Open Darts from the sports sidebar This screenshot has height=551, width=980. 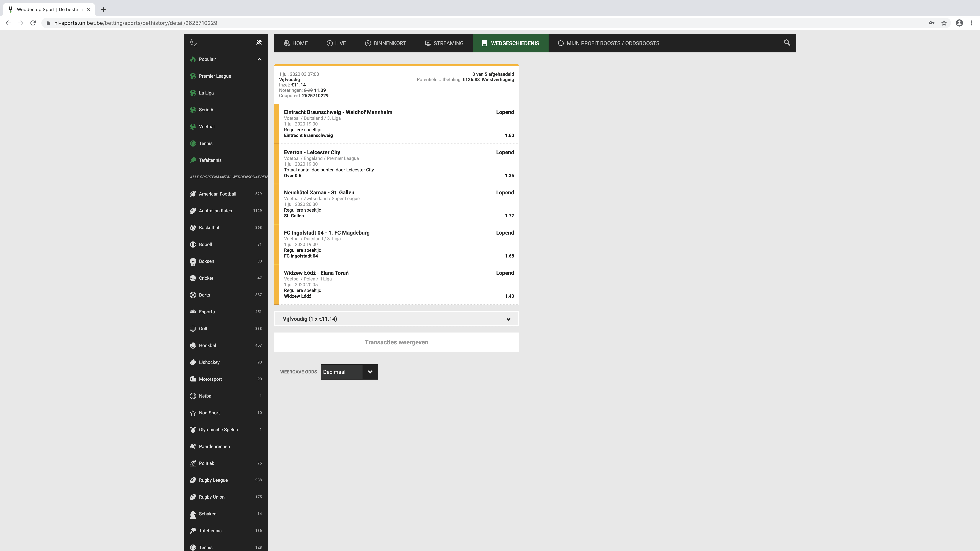click(204, 295)
